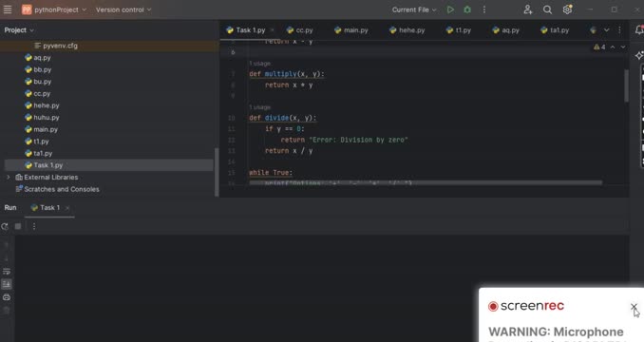Open the Version control dropdown

123,9
